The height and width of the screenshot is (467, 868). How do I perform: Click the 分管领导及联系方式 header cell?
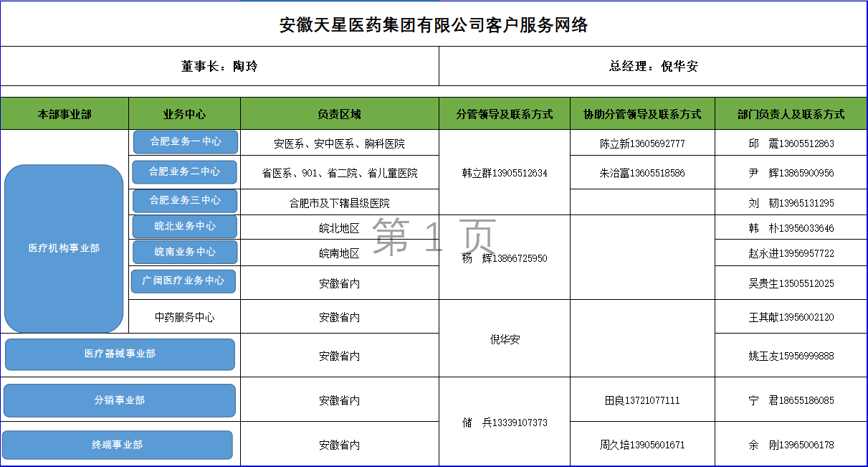pos(505,114)
